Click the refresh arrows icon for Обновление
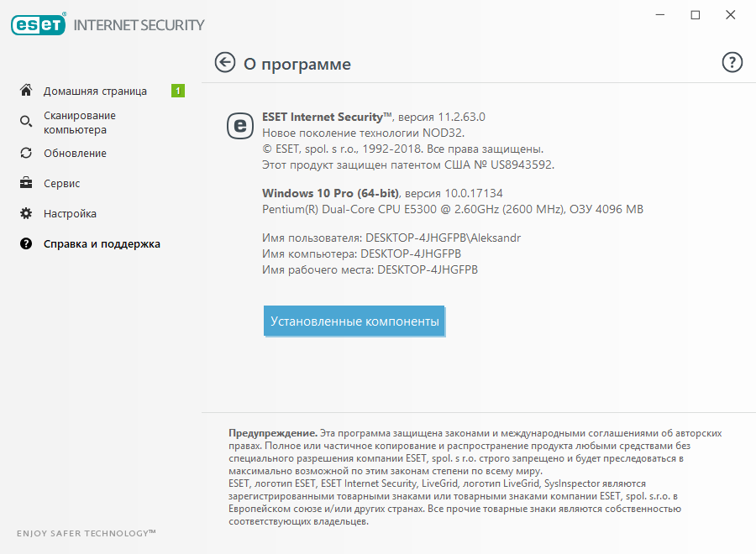Image resolution: width=756 pixels, height=554 pixels. 26,153
